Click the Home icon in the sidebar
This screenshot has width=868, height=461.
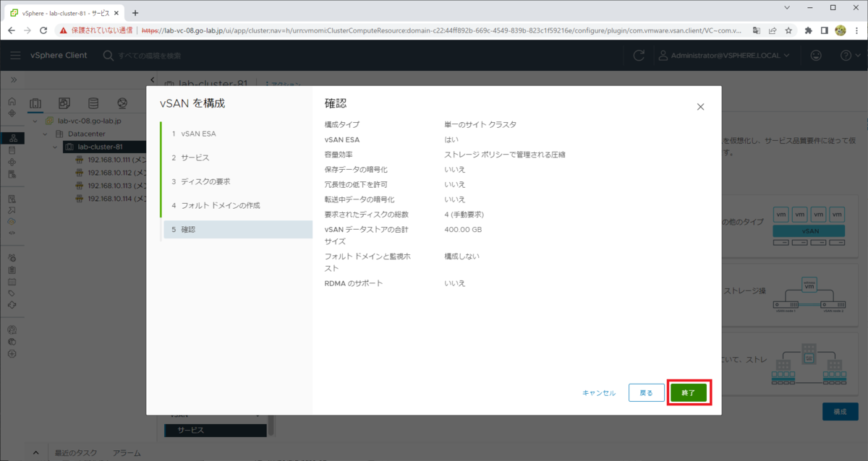pyautogui.click(x=12, y=103)
